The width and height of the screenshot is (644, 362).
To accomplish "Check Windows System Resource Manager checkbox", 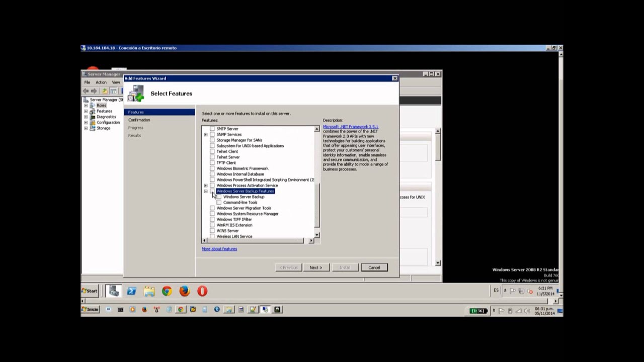I will [212, 214].
